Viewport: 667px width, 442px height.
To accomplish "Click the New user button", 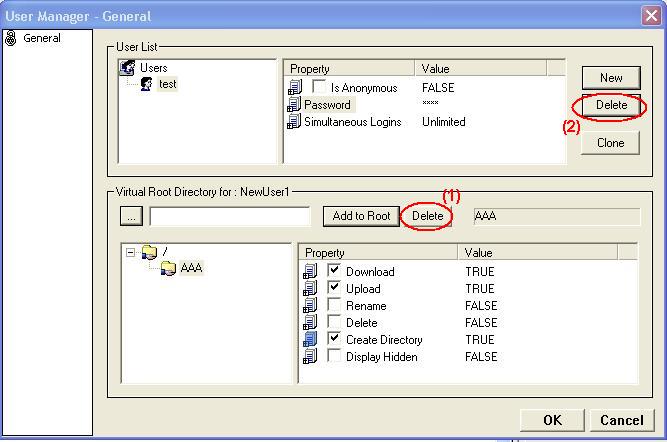I will [x=610, y=78].
